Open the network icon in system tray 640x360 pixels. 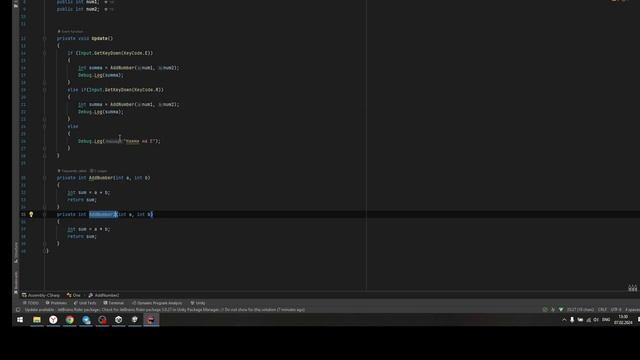pyautogui.click(x=589, y=320)
